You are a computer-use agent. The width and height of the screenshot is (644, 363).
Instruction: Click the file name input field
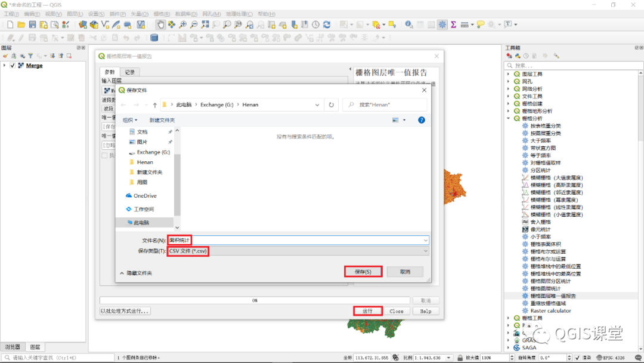click(x=298, y=240)
